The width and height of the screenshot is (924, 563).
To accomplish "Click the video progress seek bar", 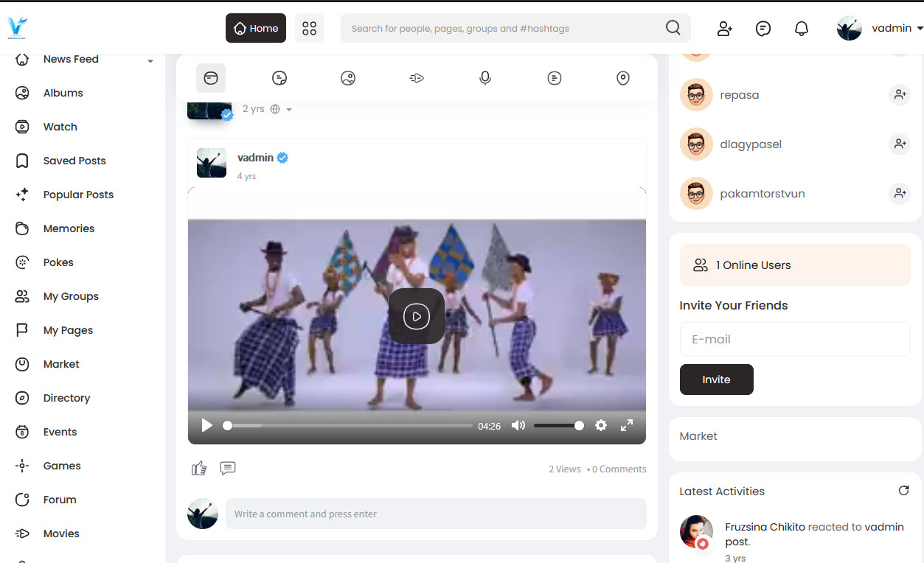I will pyautogui.click(x=347, y=426).
